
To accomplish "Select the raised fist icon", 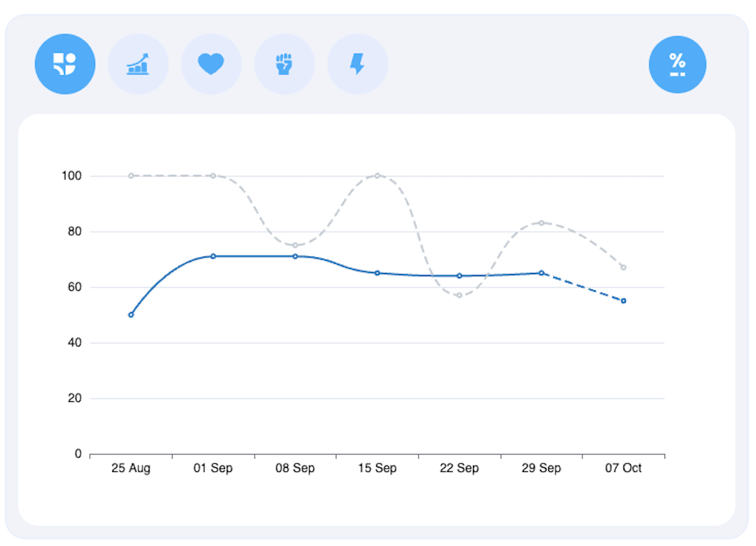I will [284, 64].
